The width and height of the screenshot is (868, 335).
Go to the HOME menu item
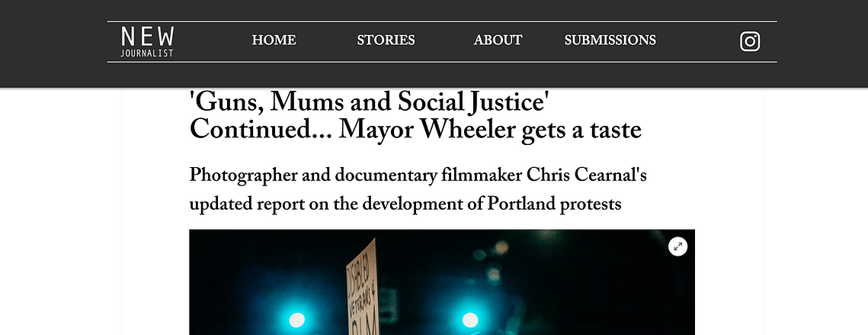274,40
